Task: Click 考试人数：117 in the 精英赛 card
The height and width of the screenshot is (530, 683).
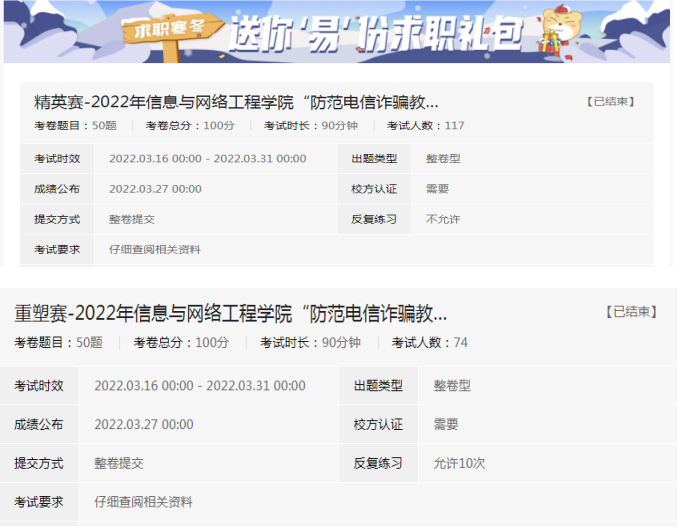Action: (426, 126)
